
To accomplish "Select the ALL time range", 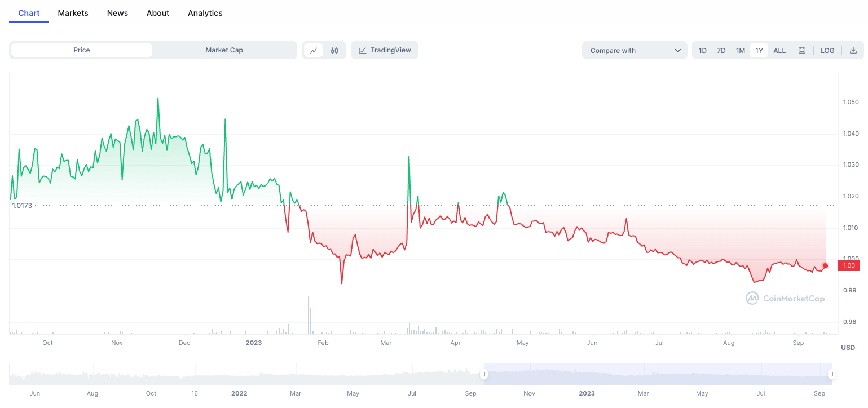I will point(779,50).
